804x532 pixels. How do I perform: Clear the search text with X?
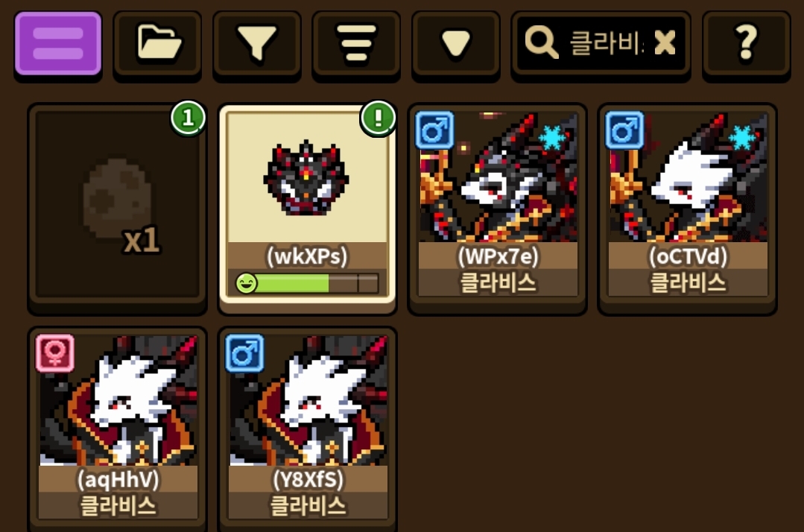pyautogui.click(x=665, y=42)
